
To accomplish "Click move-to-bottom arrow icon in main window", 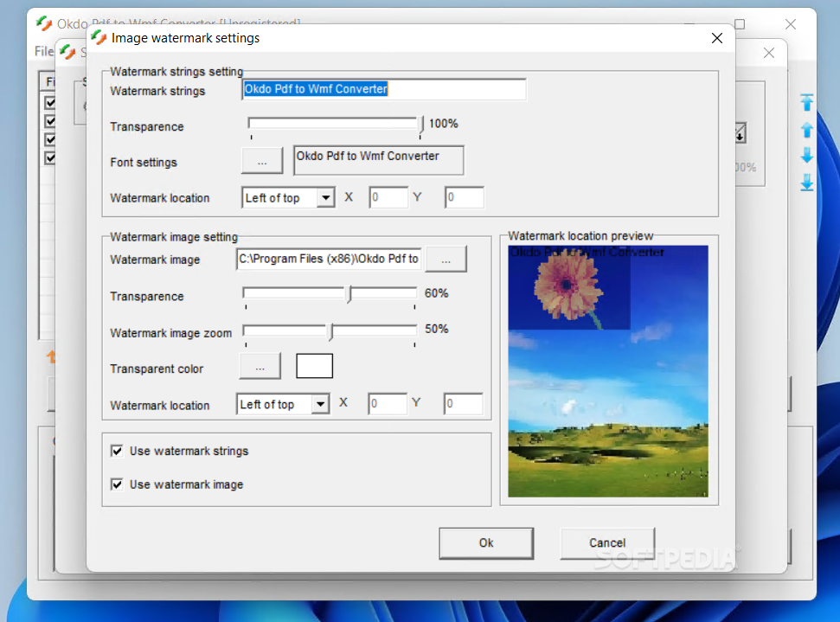I will 807,183.
